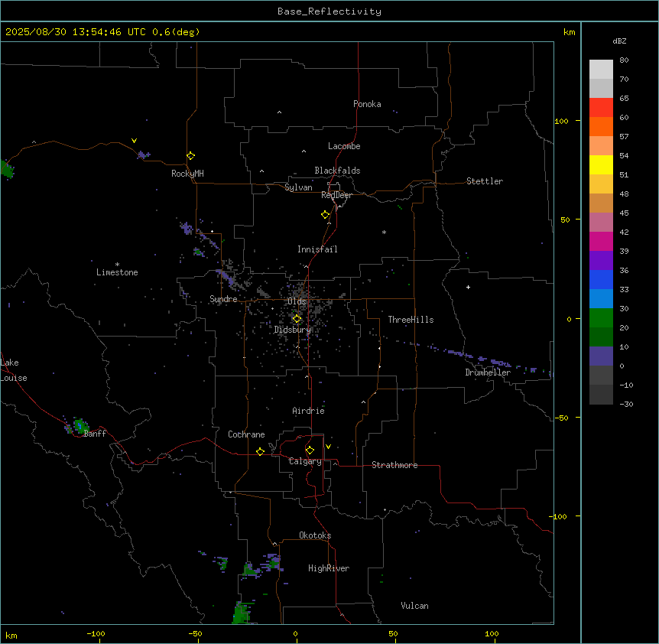
Task: Select the dark orange 60 to 57 dBZ swatch
Action: point(601,126)
